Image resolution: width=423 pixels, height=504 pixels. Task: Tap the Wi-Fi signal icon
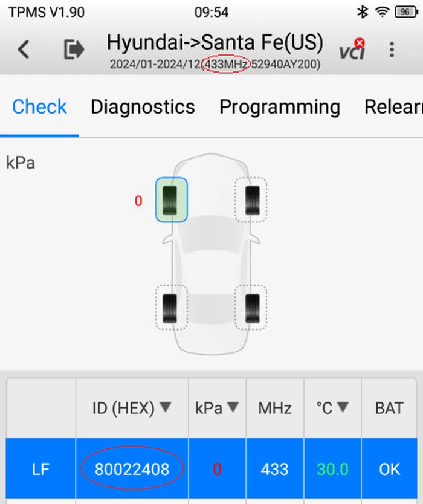click(382, 12)
